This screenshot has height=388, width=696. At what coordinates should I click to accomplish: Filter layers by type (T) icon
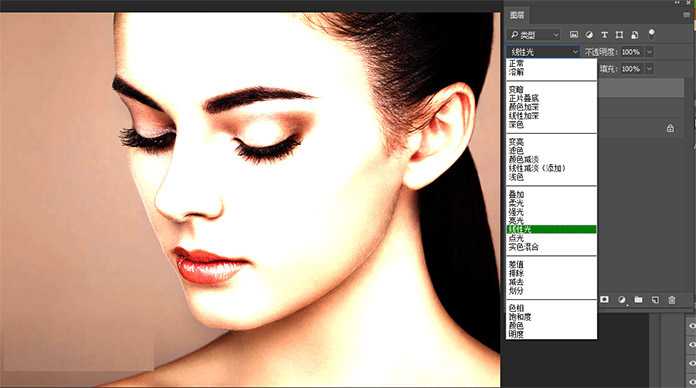[604, 35]
